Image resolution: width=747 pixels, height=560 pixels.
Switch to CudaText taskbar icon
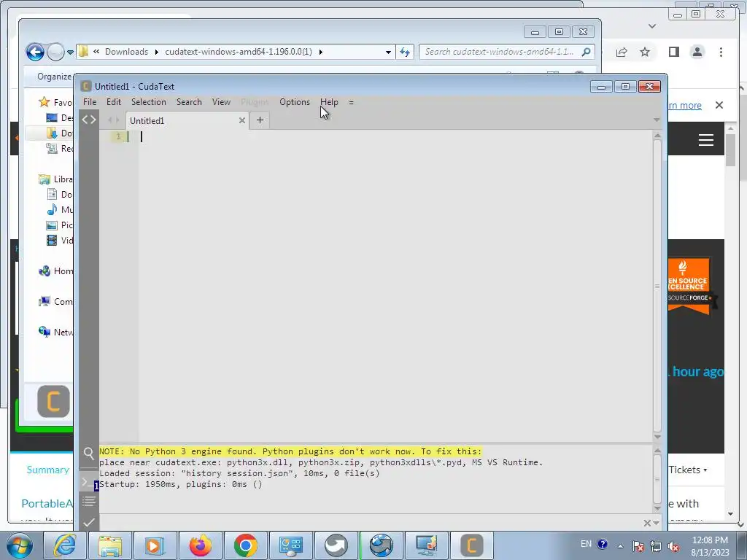point(472,545)
